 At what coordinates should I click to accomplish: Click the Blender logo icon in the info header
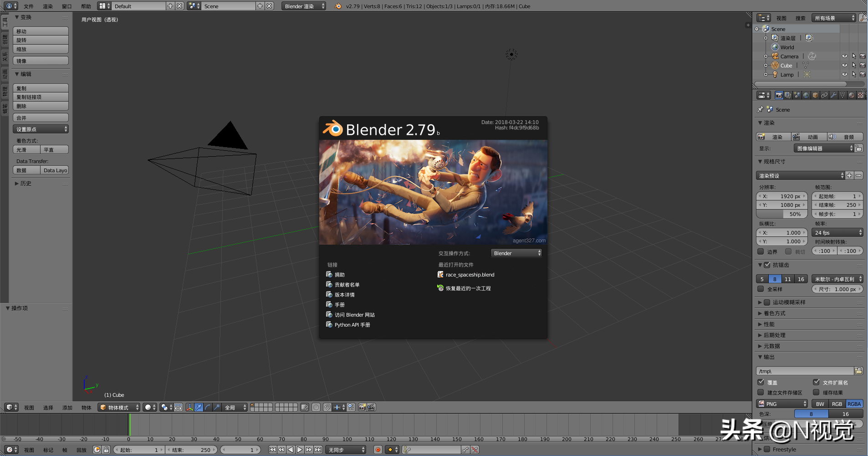(x=338, y=6)
